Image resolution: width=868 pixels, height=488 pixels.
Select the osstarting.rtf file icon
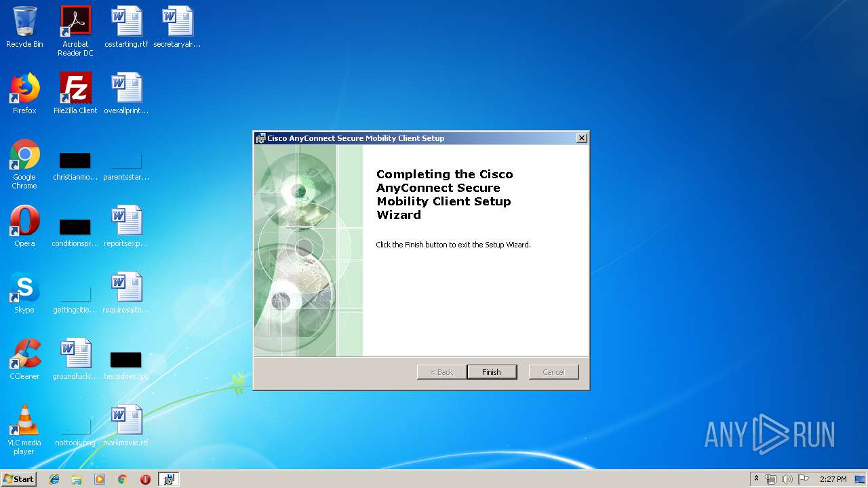[x=126, y=27]
